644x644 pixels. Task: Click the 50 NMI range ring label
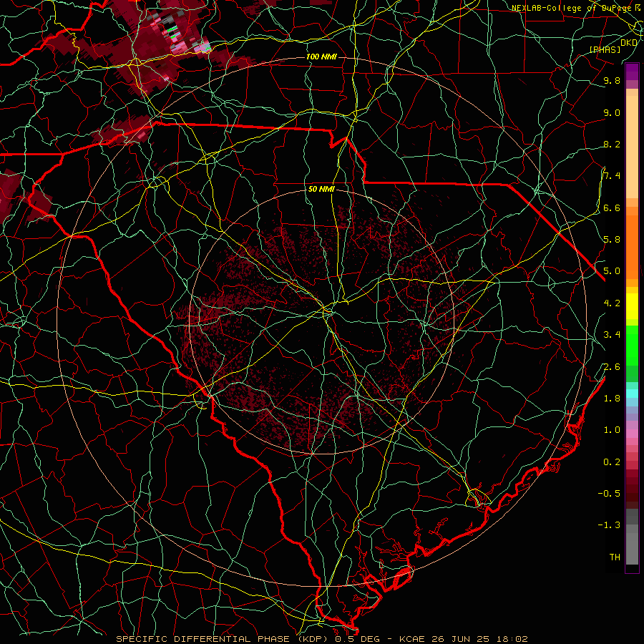coord(321,189)
